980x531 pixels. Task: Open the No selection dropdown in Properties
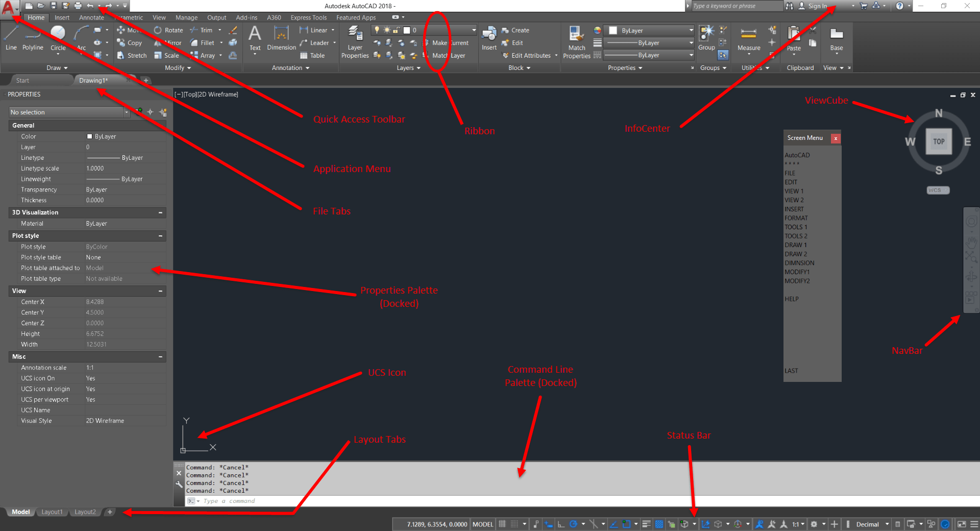pos(69,112)
